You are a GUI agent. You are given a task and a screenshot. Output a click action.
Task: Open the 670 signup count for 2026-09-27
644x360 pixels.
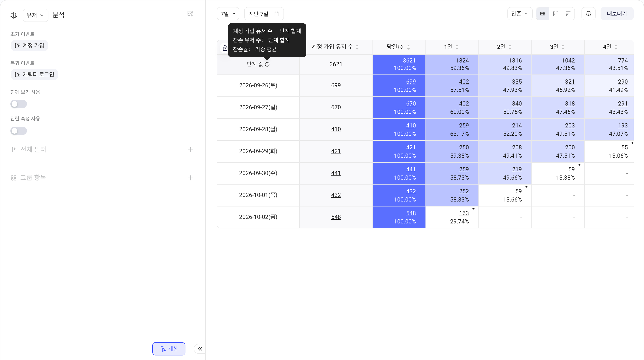pyautogui.click(x=336, y=108)
